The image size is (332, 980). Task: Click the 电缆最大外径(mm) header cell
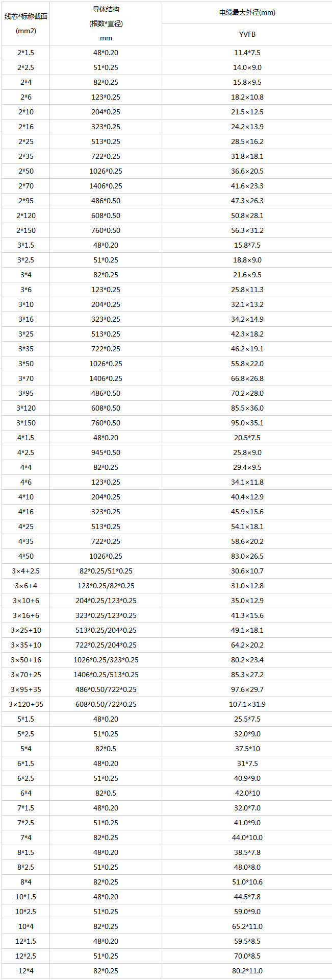(x=247, y=12)
